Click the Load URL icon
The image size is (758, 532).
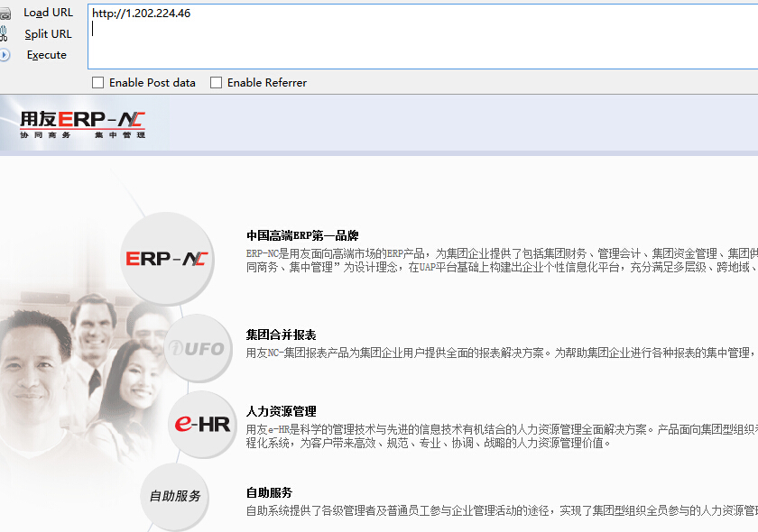coord(5,13)
